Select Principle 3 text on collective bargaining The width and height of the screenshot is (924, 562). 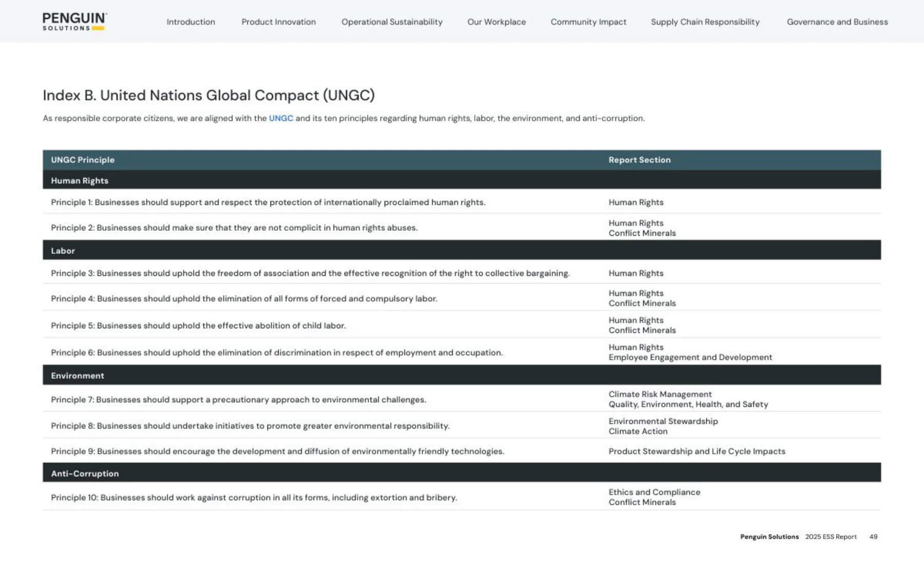(310, 273)
